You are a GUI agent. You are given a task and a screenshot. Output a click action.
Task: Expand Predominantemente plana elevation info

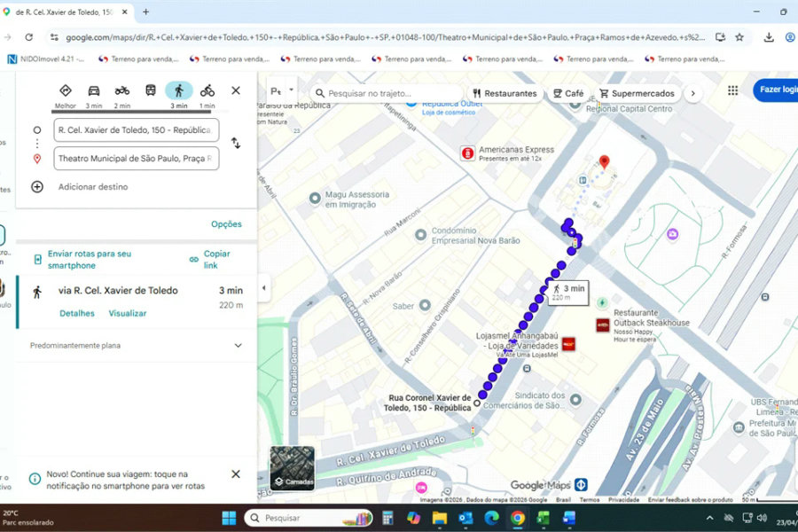[x=238, y=346]
